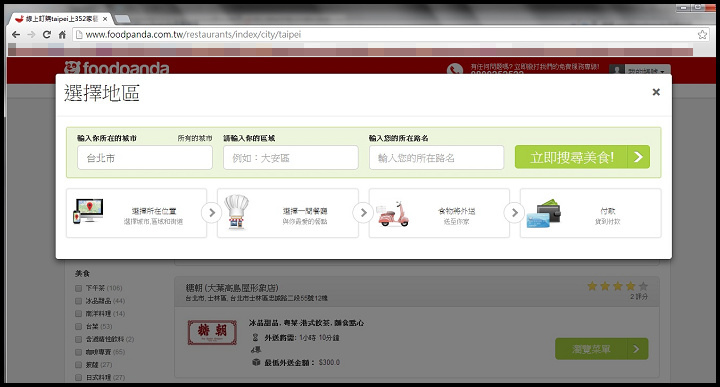Click the browser back arrow
720x387 pixels.
16,34
